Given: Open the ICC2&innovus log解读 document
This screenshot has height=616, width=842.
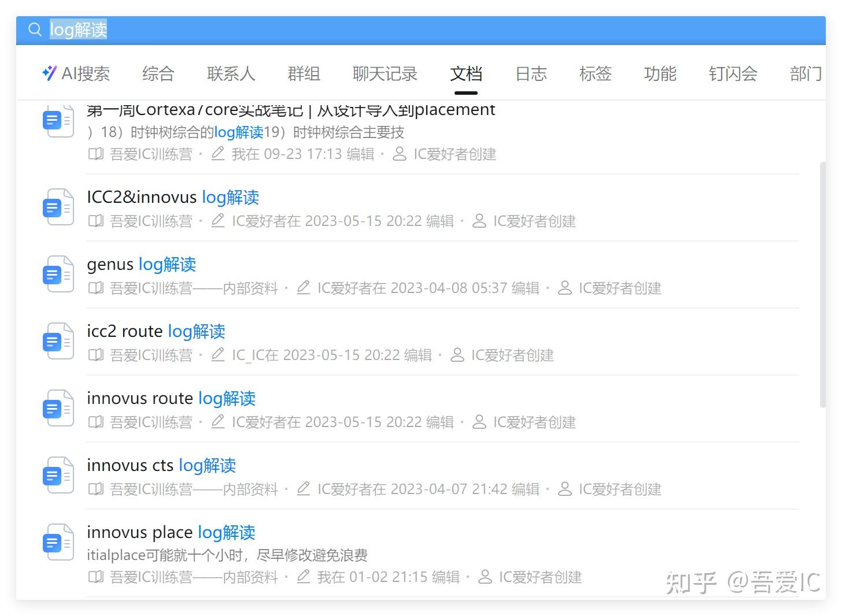Looking at the screenshot, I should tap(172, 197).
